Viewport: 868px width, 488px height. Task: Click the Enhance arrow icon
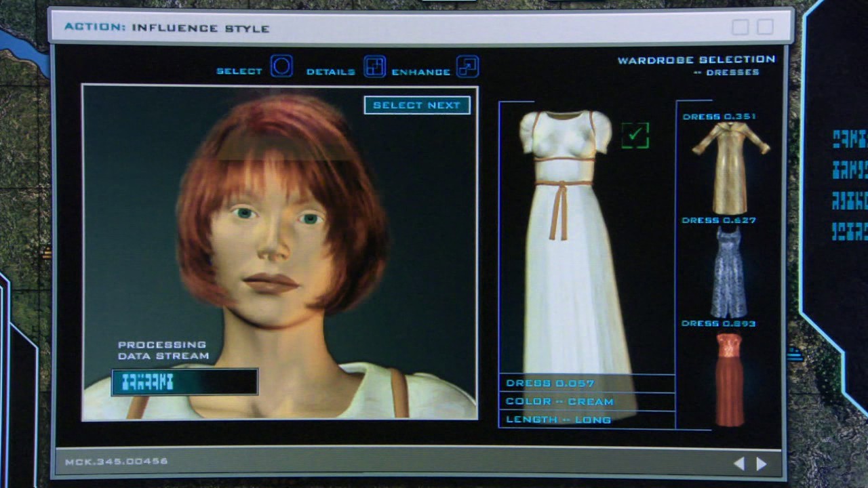click(467, 66)
